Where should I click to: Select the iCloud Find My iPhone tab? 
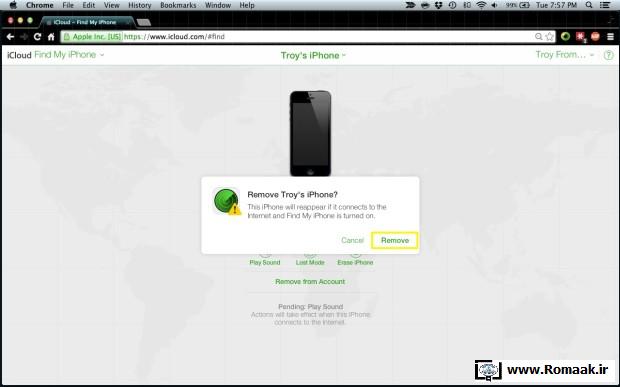pyautogui.click(x=87, y=22)
